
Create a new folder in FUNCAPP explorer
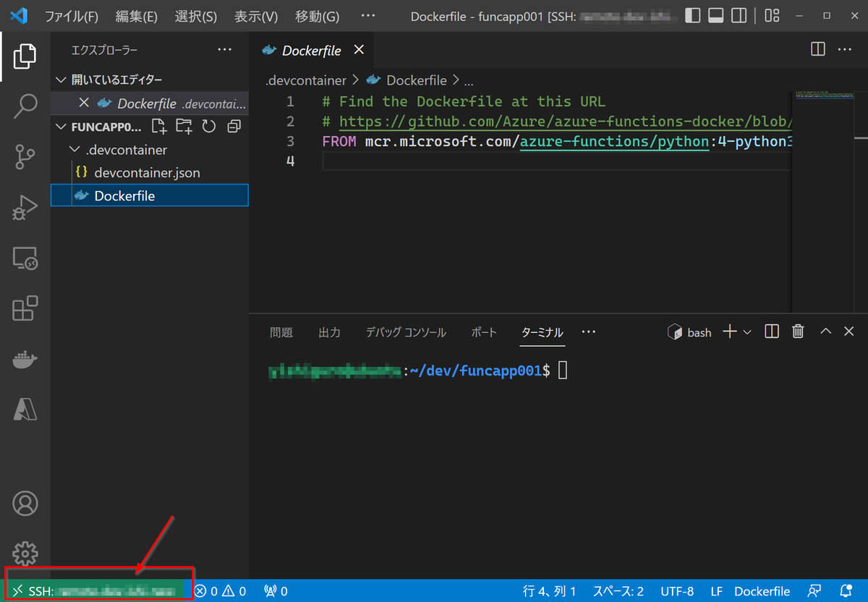click(x=184, y=127)
